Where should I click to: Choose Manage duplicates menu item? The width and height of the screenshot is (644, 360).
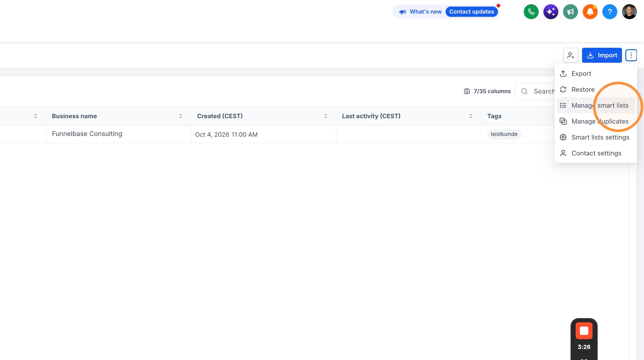click(x=596, y=121)
